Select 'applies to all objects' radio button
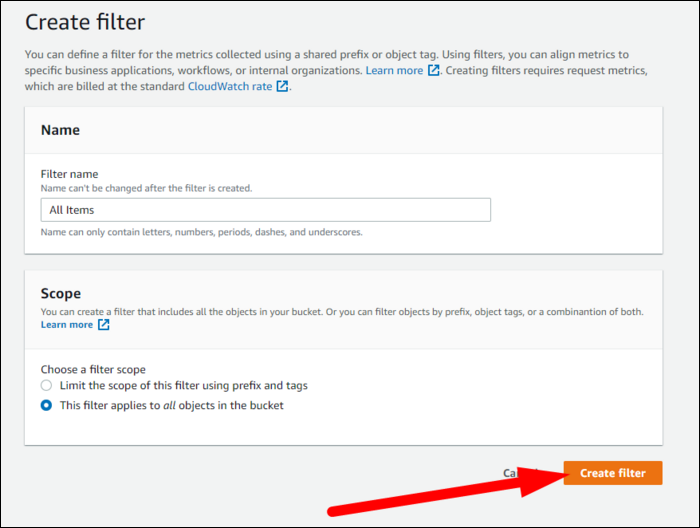The height and width of the screenshot is (528, 700). pos(46,406)
